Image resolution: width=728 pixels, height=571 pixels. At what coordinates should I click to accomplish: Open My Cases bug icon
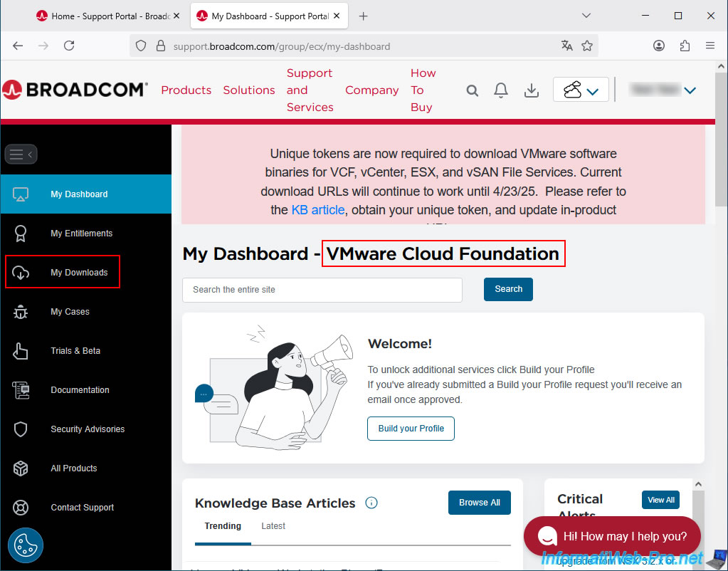click(21, 312)
